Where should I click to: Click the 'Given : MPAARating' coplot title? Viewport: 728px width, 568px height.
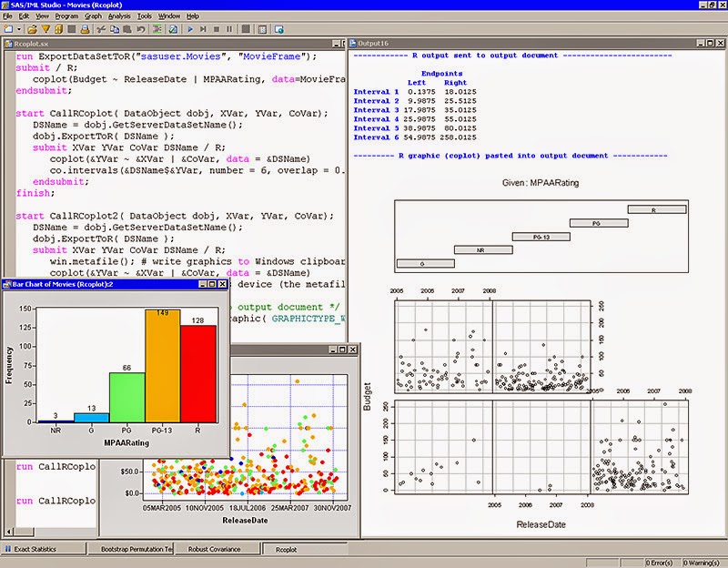(541, 183)
